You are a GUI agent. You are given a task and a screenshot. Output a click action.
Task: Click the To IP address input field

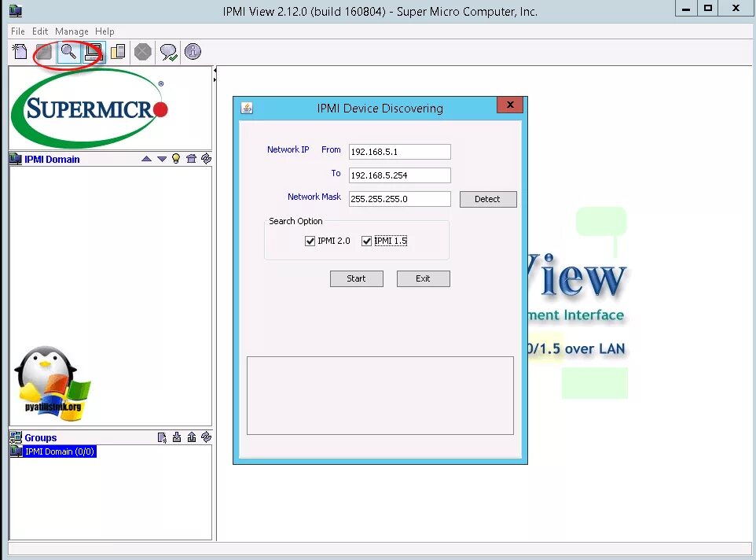(x=400, y=175)
